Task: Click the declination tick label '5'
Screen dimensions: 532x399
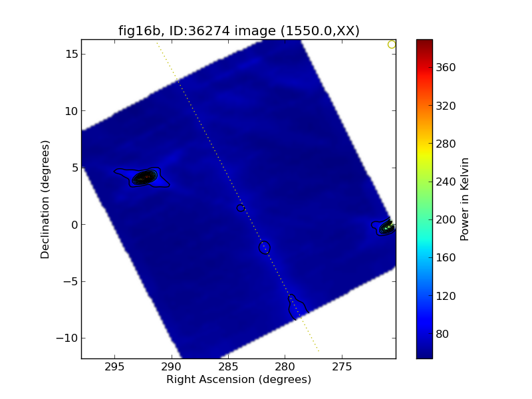Action: coord(74,168)
